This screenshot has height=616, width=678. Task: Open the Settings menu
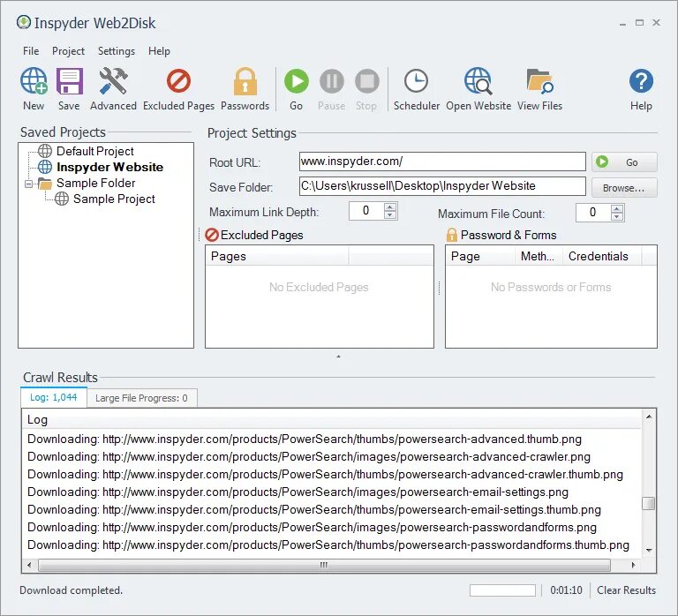[117, 51]
